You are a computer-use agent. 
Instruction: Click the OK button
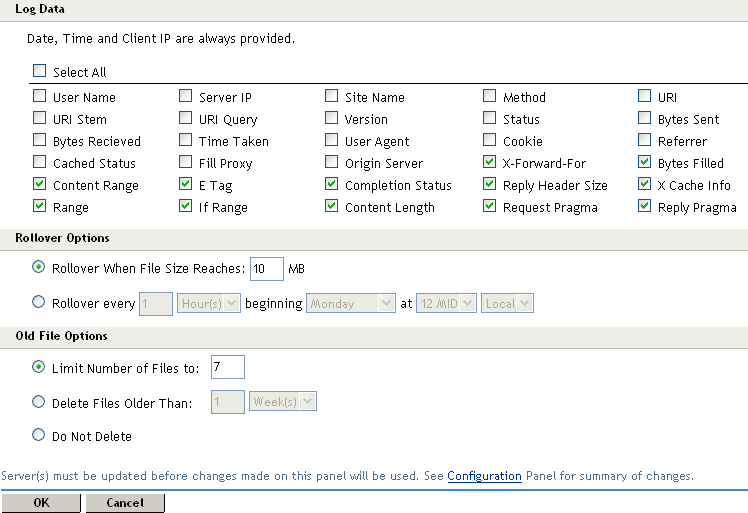(x=41, y=503)
